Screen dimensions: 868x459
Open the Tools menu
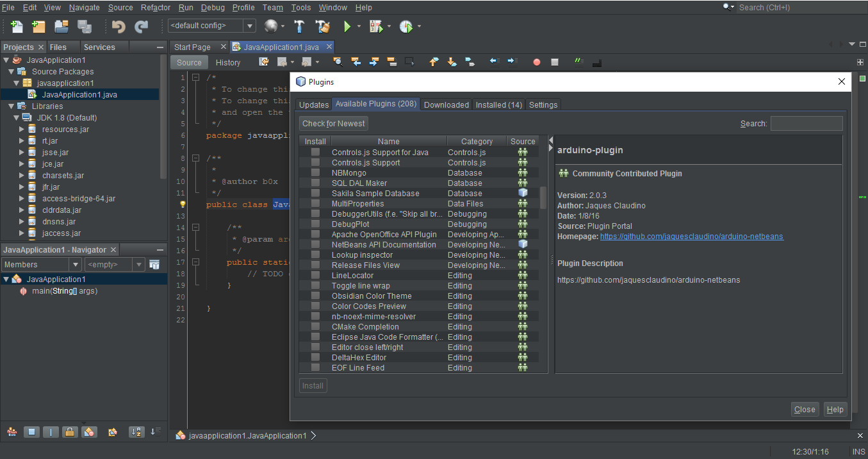click(x=301, y=8)
